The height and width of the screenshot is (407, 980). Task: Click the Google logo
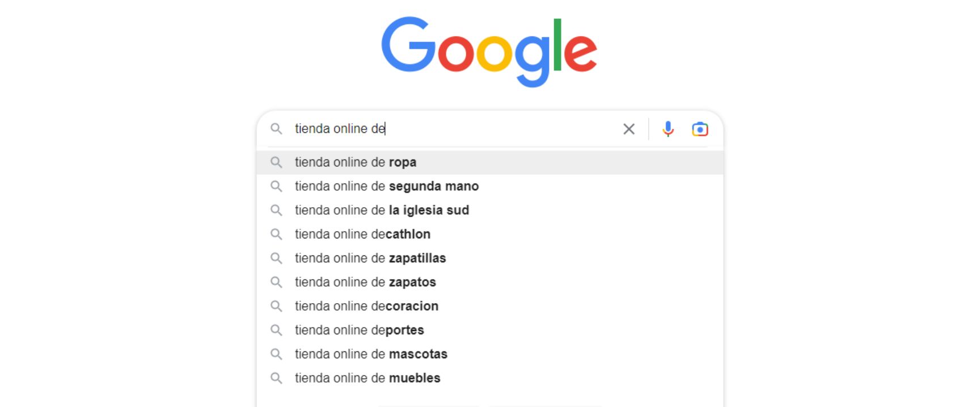click(489, 51)
